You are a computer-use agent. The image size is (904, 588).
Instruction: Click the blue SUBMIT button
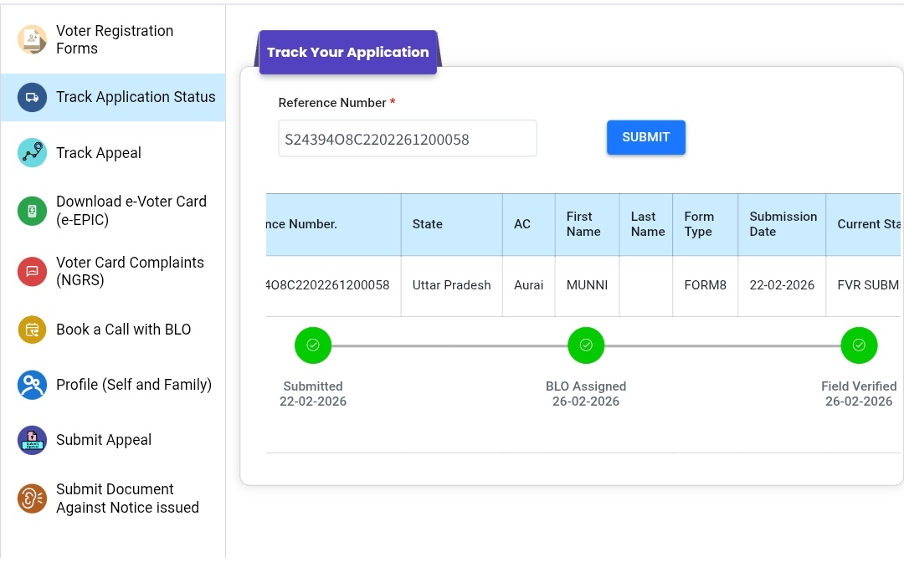click(645, 137)
